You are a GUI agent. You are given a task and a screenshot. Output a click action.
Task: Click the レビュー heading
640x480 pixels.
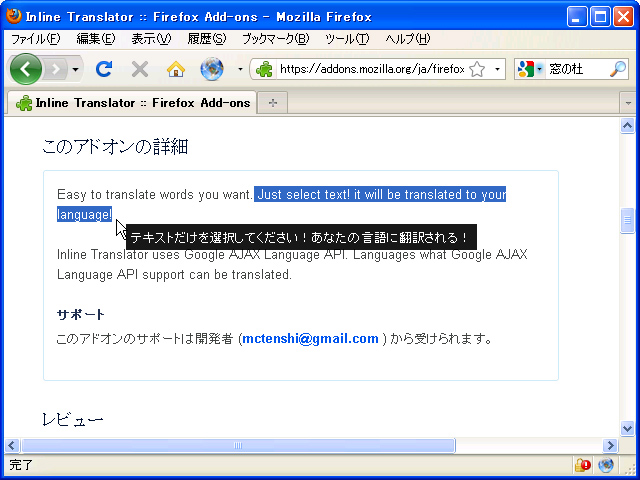(x=73, y=420)
